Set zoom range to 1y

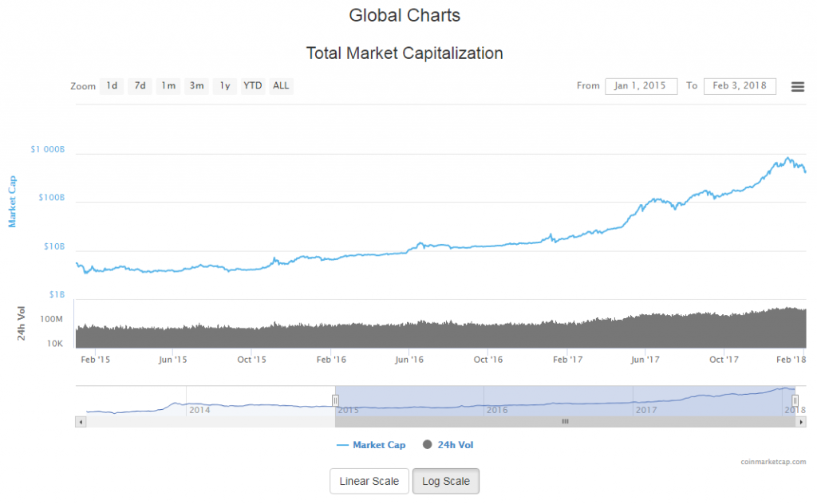(225, 85)
